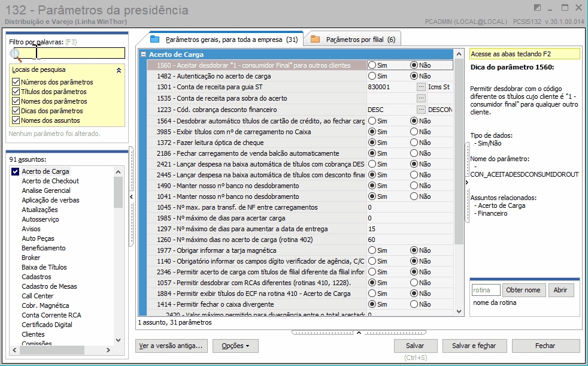
Task: Select Sim for 1482 Autenticação no acerto
Action: [x=372, y=76]
